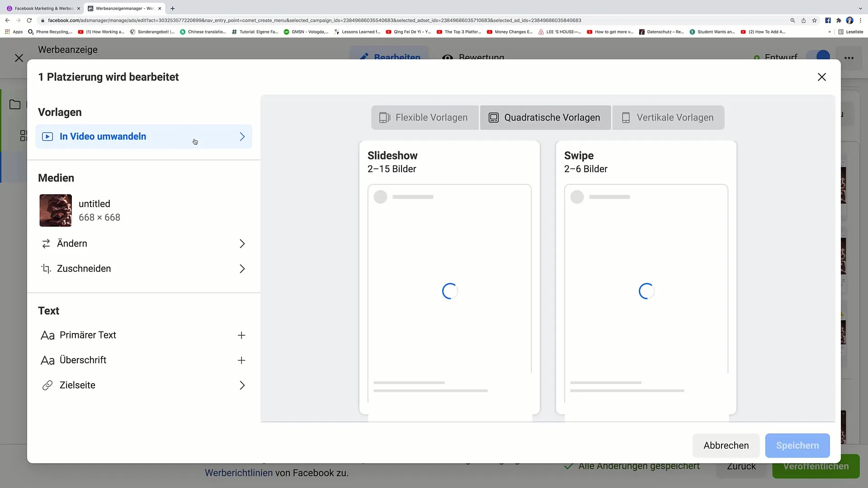Open Zuschneiden to crop the image
868x488 pixels.
144,269
